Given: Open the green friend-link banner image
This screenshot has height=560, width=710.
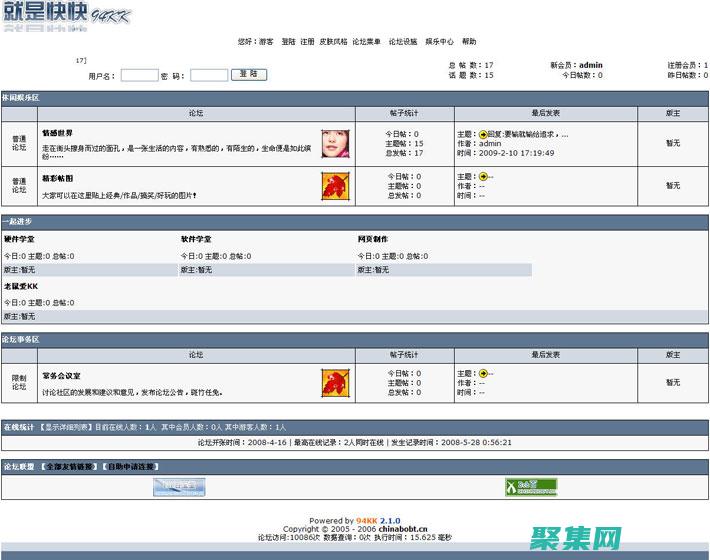Looking at the screenshot, I should click(531, 487).
